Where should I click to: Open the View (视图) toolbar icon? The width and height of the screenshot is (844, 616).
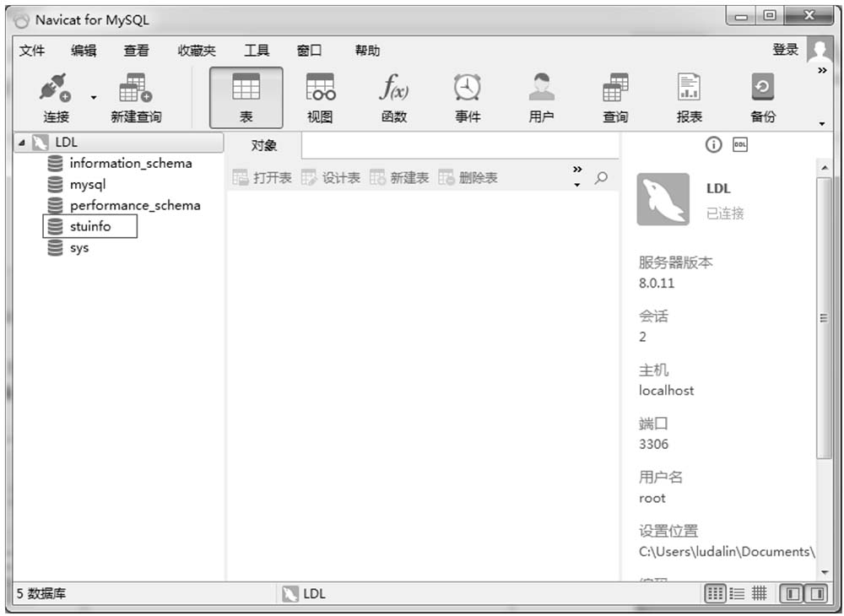tap(320, 87)
